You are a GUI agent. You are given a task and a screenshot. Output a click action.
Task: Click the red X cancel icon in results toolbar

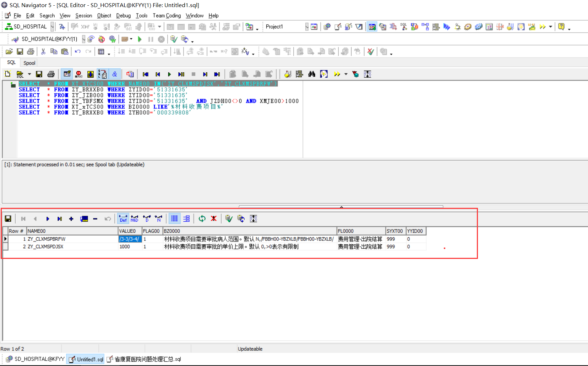214,219
